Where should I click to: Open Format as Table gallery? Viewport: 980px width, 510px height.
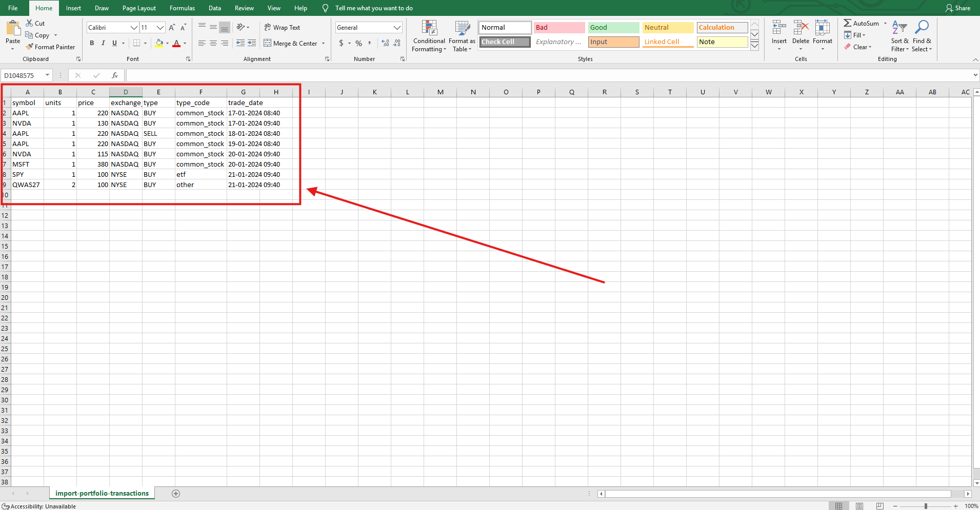[462, 36]
